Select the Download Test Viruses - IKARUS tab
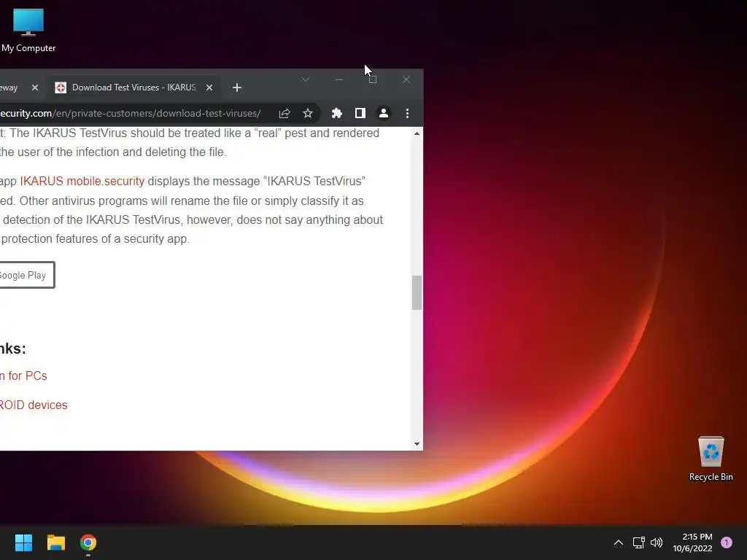This screenshot has height=560, width=747. (x=134, y=87)
